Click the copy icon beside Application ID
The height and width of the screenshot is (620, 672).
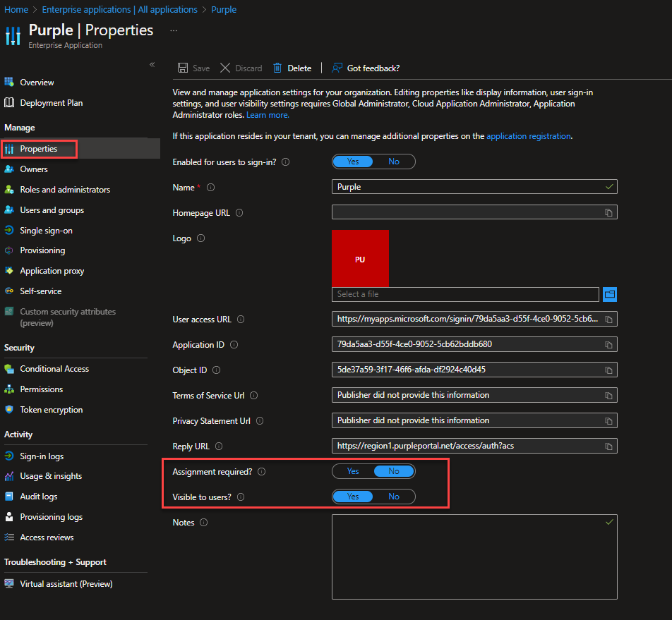(x=608, y=345)
